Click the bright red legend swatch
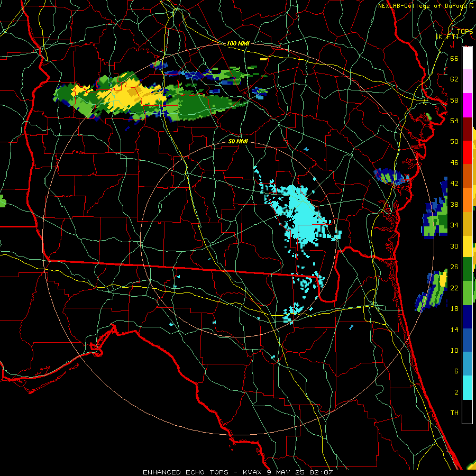This screenshot has width=476, height=476. (467, 152)
